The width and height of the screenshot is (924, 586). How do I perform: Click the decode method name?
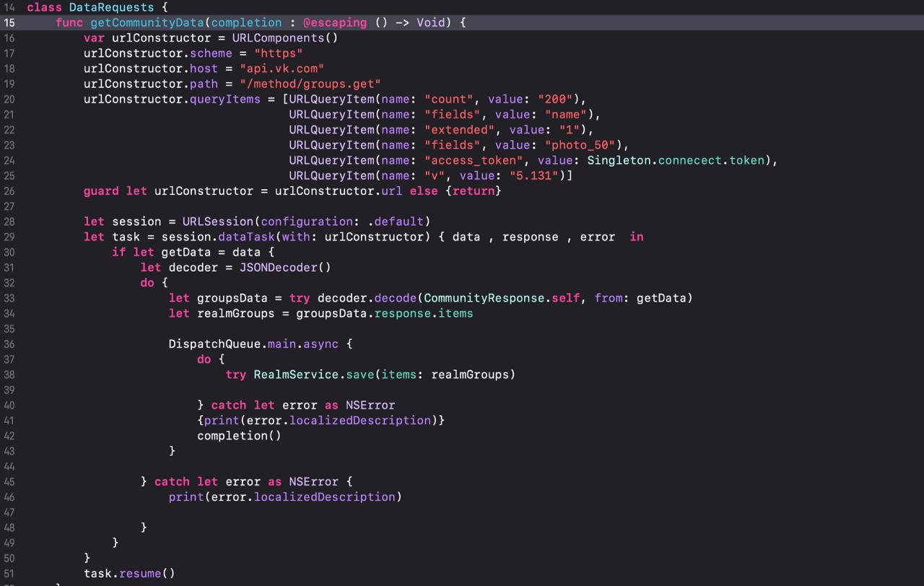coord(395,298)
